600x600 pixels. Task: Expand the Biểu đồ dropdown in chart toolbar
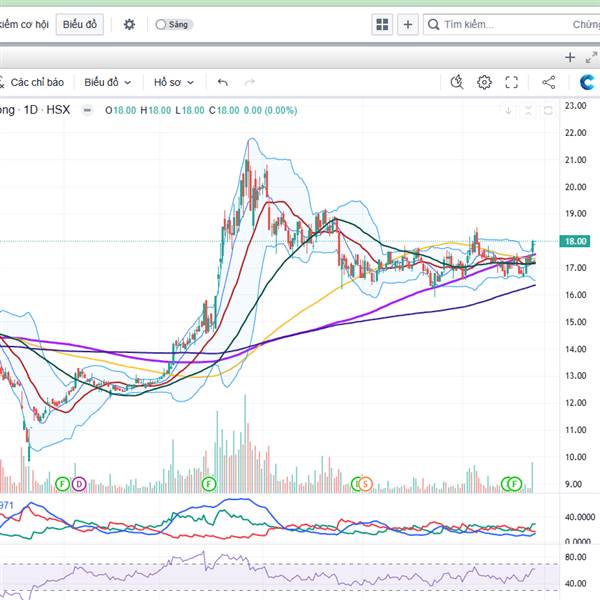tap(108, 82)
